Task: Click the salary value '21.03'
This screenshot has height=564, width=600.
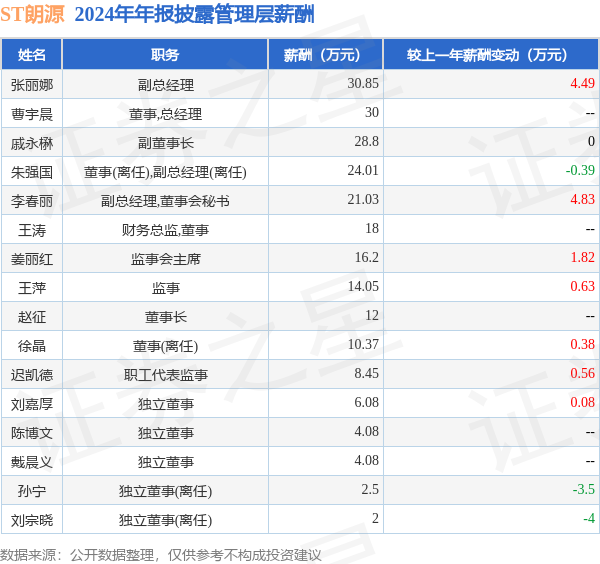Action: [x=363, y=199]
